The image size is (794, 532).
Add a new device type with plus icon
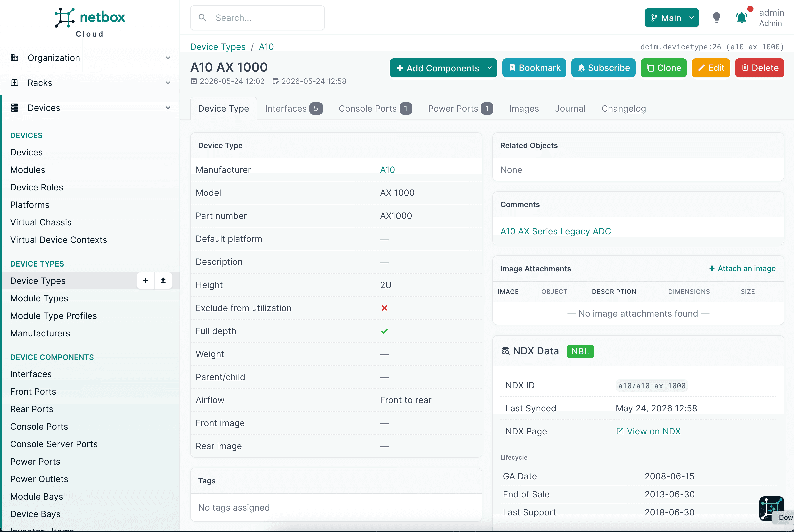tap(146, 280)
